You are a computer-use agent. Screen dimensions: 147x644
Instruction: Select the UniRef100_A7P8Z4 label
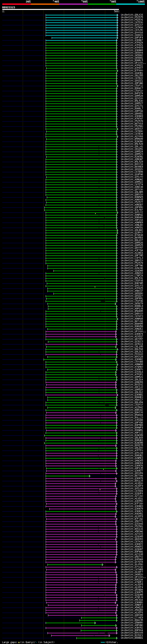(132, 43)
